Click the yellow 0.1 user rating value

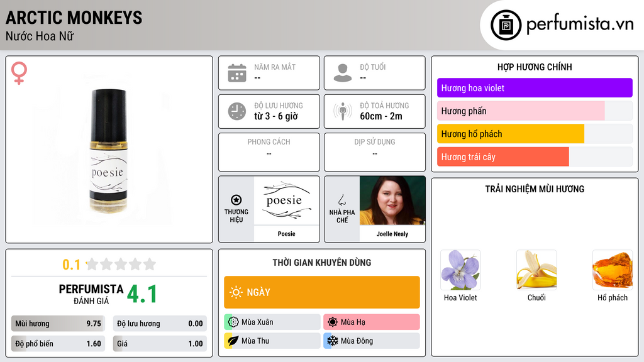[72, 265]
